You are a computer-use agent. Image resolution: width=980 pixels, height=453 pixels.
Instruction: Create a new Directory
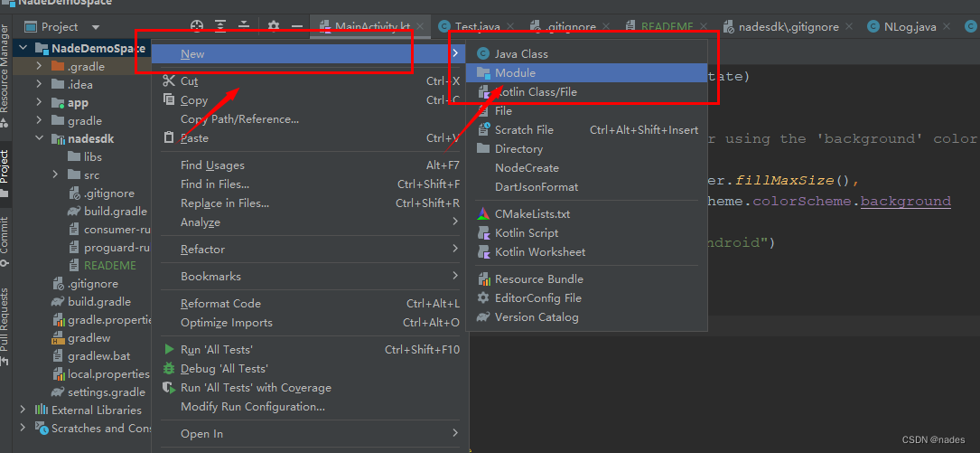[587, 149]
